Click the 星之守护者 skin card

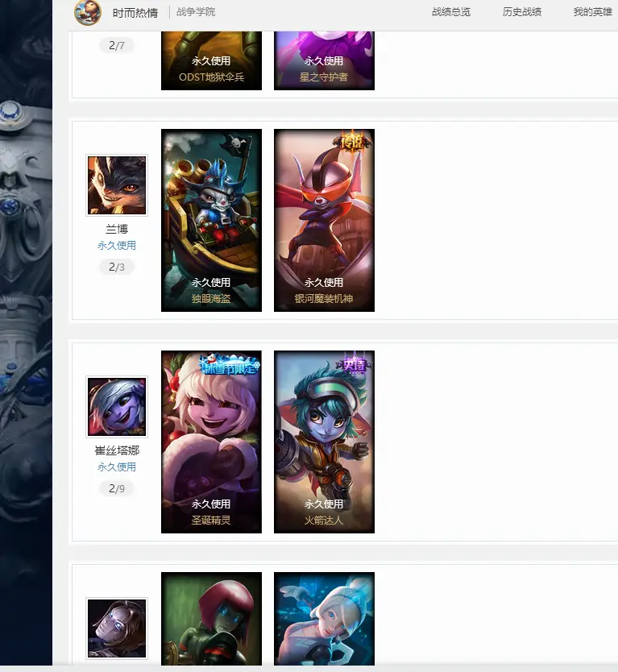click(x=324, y=60)
